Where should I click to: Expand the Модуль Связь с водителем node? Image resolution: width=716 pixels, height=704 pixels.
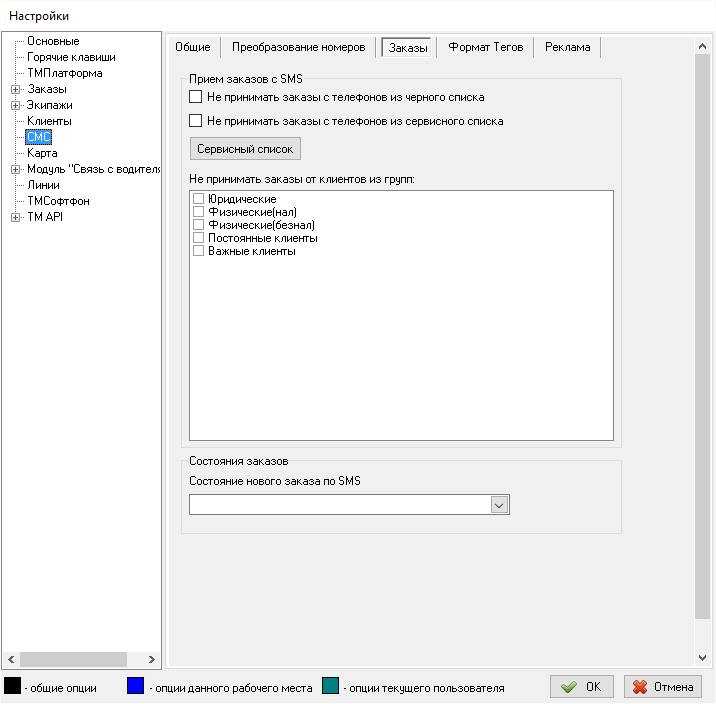[x=15, y=169]
